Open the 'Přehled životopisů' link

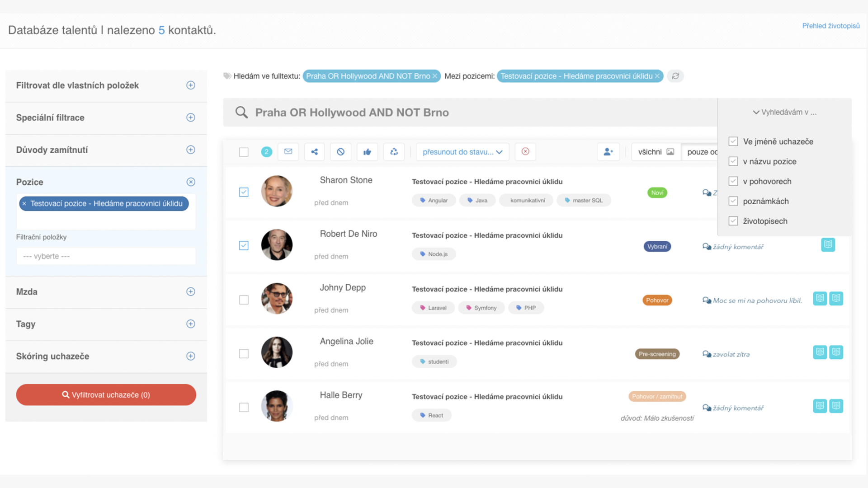830,26
